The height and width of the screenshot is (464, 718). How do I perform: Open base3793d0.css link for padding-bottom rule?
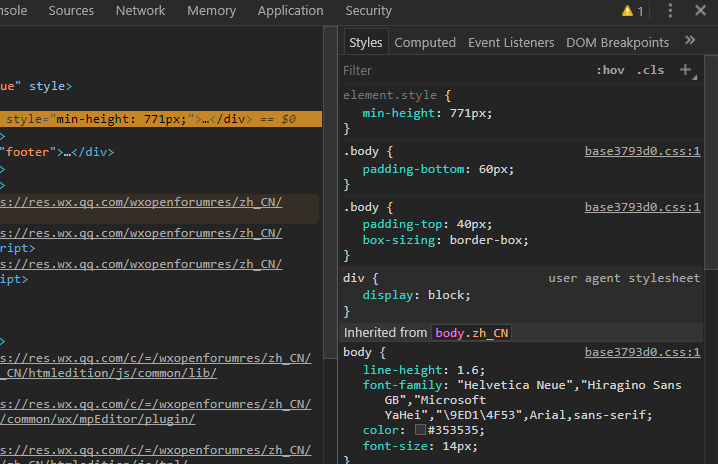coord(642,151)
